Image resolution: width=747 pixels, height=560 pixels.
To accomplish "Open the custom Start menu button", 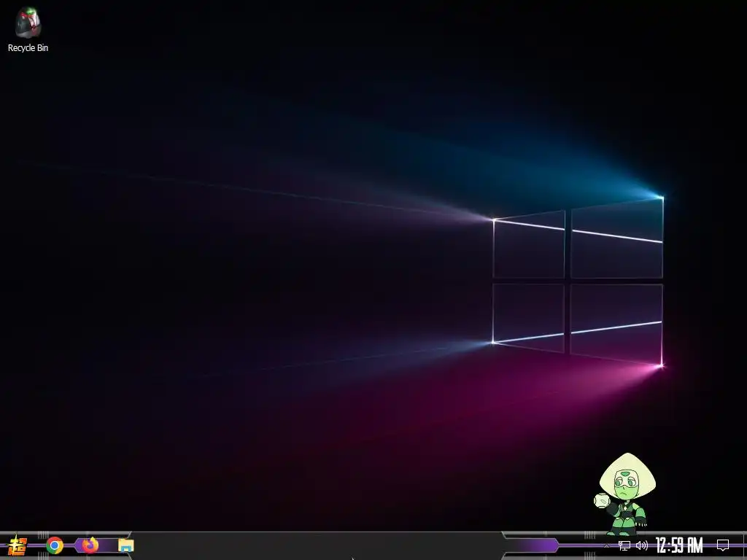I will coord(17,545).
